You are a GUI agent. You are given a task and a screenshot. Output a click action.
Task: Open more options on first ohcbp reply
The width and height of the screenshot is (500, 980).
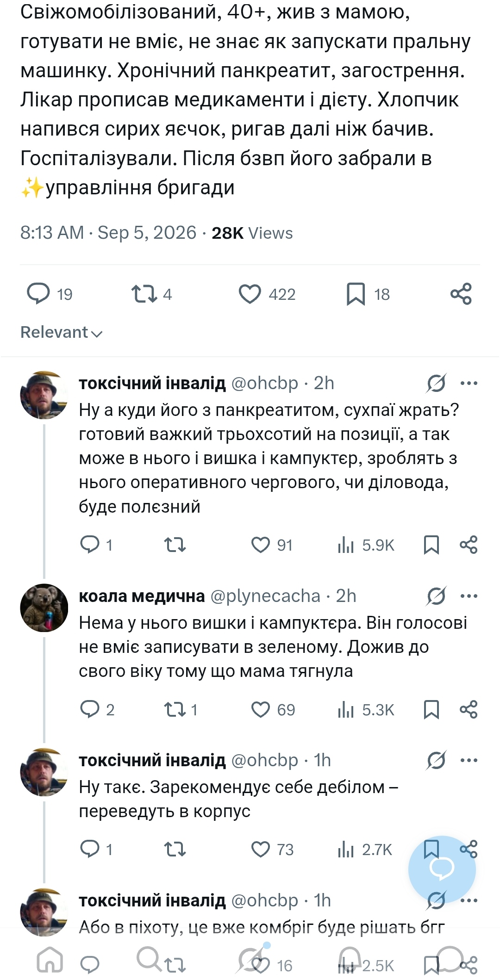tap(469, 383)
